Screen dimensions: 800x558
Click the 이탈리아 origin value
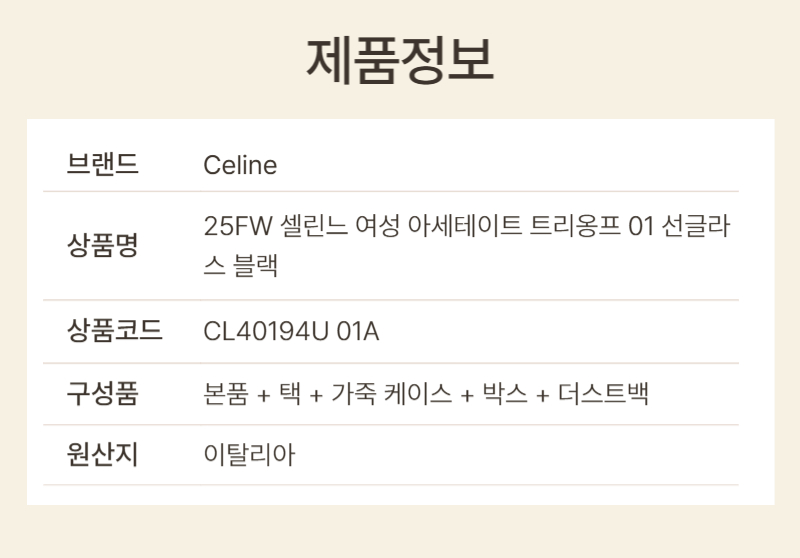click(249, 456)
